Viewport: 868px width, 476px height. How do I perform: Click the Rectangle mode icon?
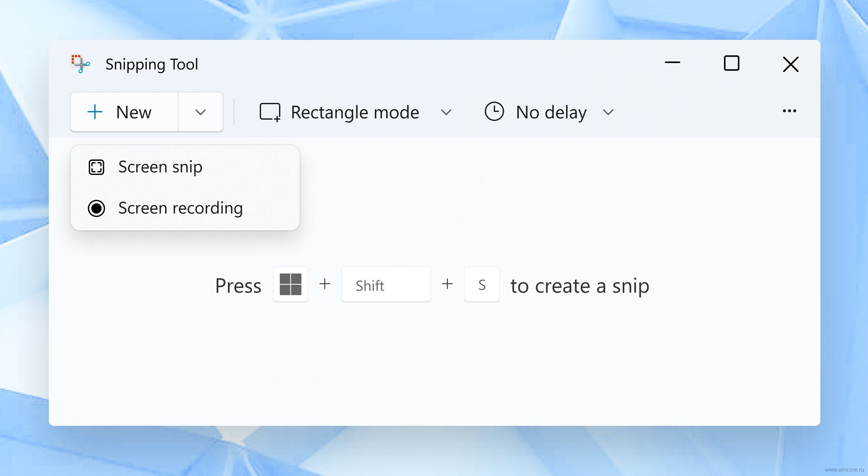270,112
